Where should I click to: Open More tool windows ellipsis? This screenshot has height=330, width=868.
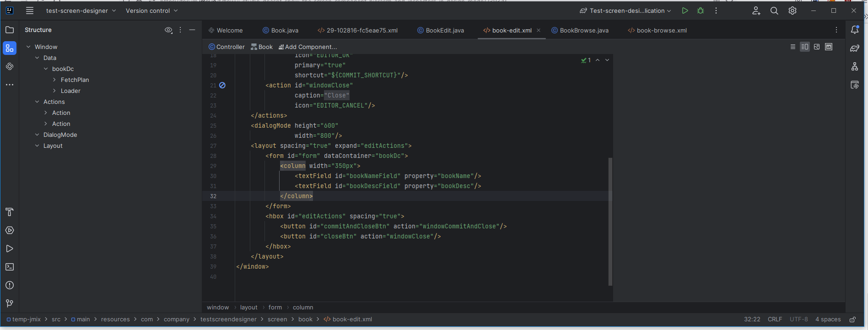(x=10, y=85)
